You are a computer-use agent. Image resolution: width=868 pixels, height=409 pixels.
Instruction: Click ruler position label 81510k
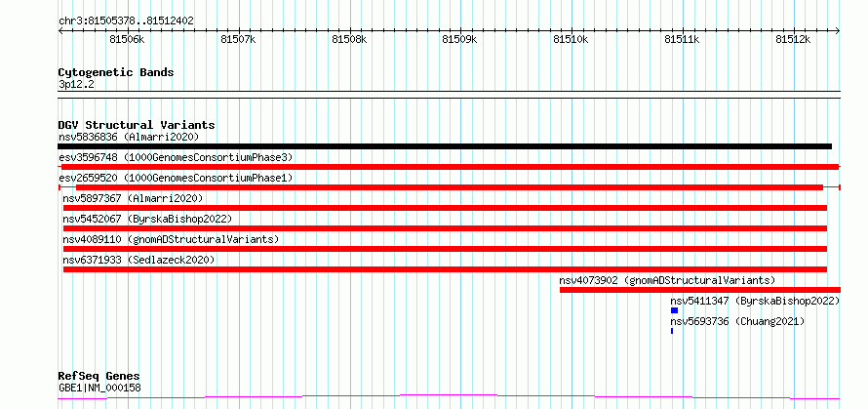(572, 39)
